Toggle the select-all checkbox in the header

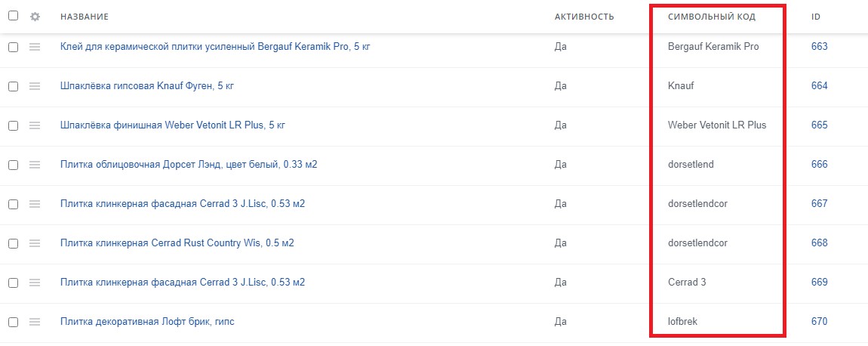pyautogui.click(x=13, y=17)
